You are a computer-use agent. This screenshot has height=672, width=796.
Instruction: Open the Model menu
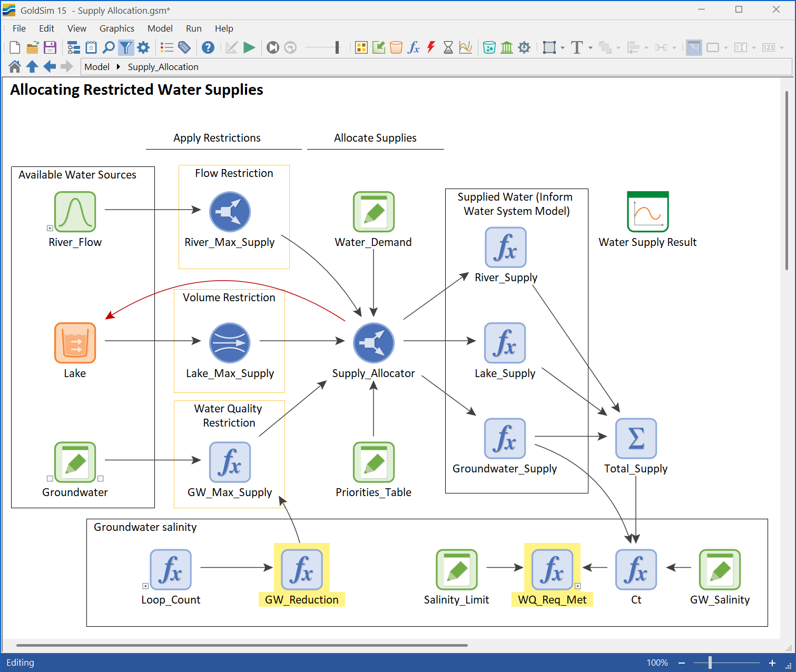[x=160, y=28]
